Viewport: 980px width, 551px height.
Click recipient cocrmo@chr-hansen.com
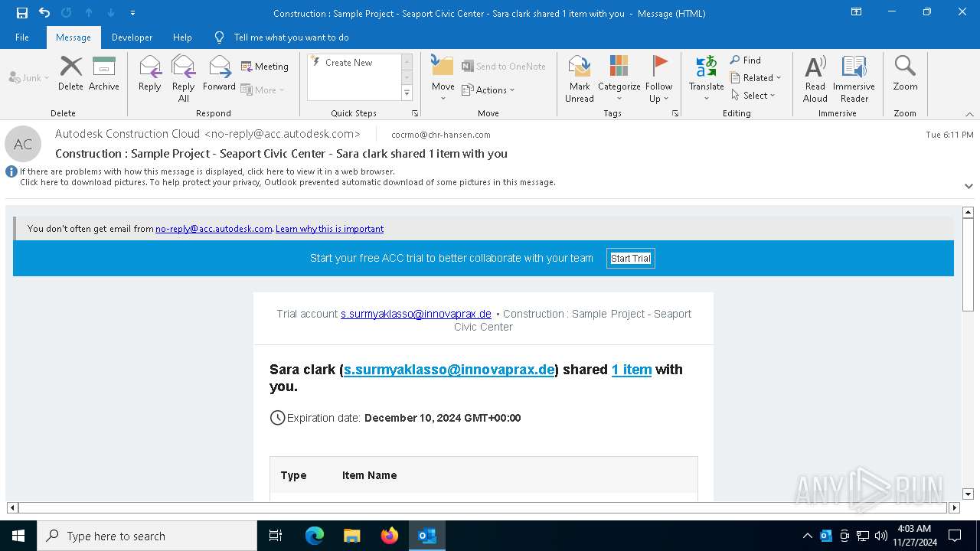[441, 135]
